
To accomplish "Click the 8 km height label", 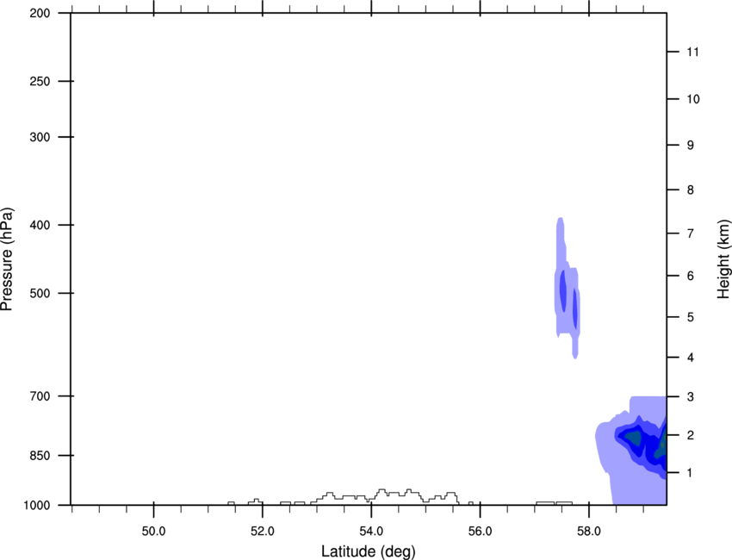I will tap(691, 190).
